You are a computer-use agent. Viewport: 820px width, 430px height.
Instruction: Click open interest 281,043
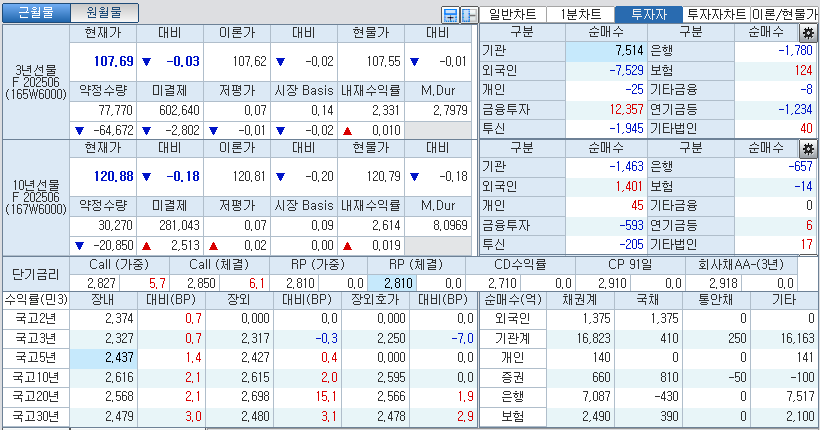pos(179,225)
